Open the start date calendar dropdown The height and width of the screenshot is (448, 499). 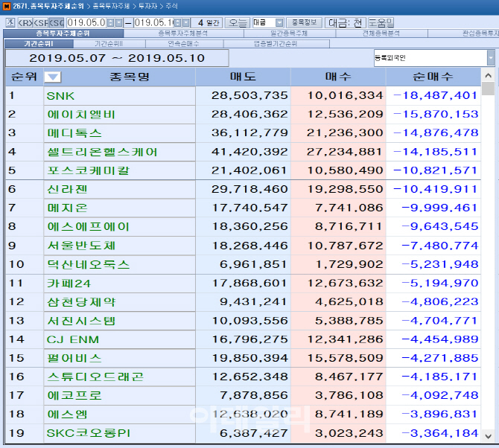(x=118, y=22)
